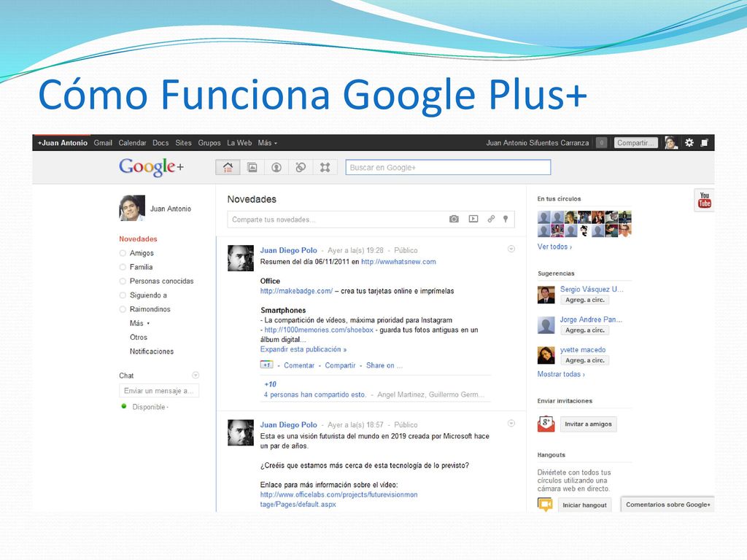This screenshot has height=560, width=747.
Task: Add Sergio Vásquez with Agreg. a circ.
Action: coord(584,300)
